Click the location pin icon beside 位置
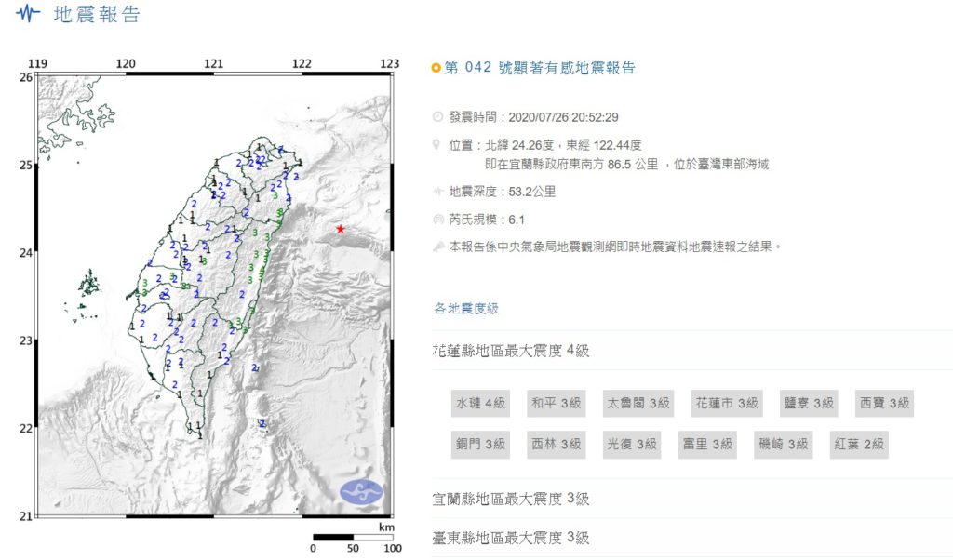The image size is (953, 560). pos(437,146)
